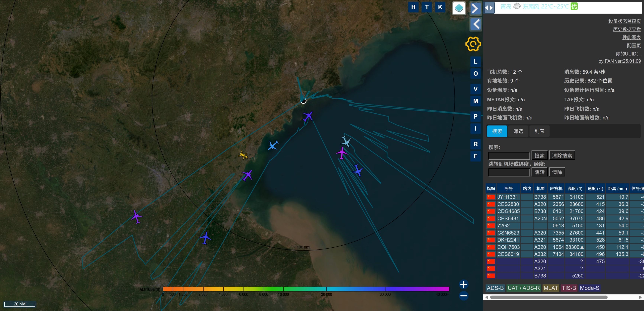
Task: Zoom in with the plus icon
Action: tap(464, 284)
